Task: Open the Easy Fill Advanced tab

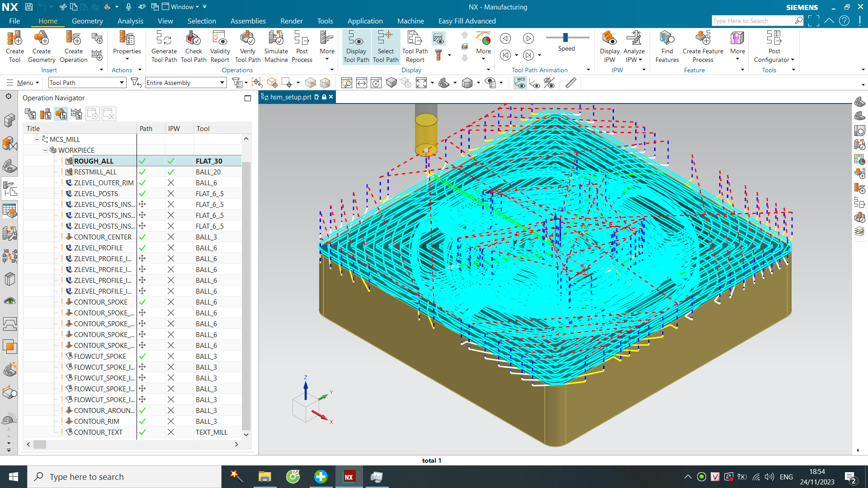Action: point(467,21)
